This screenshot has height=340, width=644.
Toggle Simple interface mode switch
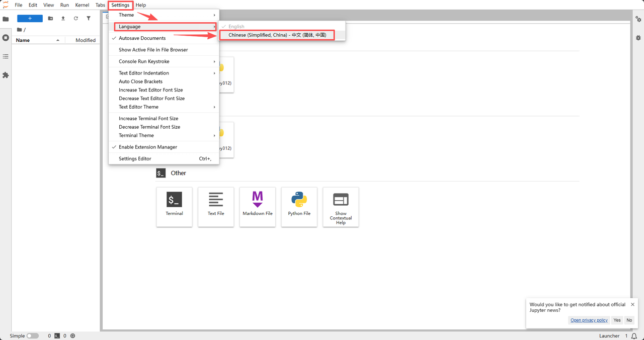coord(32,335)
